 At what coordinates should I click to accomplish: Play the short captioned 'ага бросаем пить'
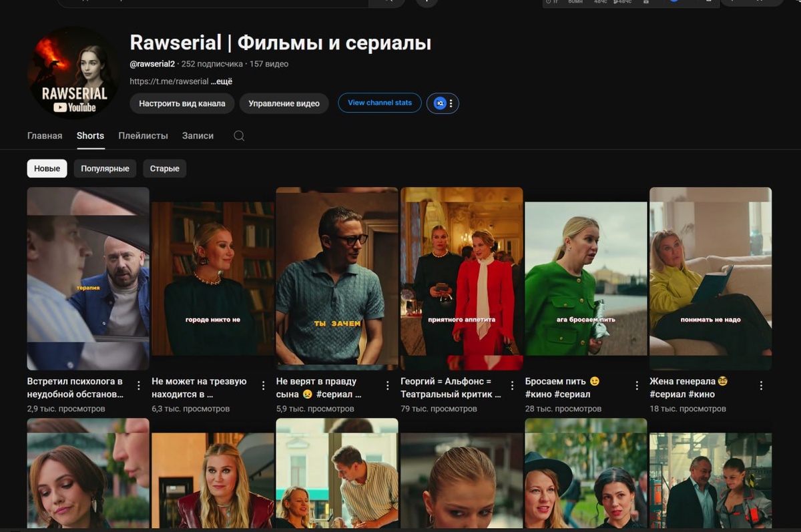tap(586, 278)
